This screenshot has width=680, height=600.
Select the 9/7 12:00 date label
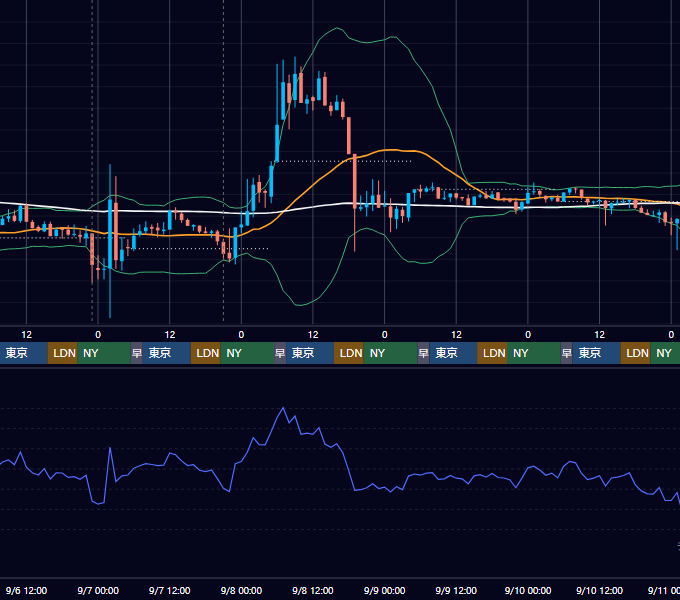coord(170,590)
